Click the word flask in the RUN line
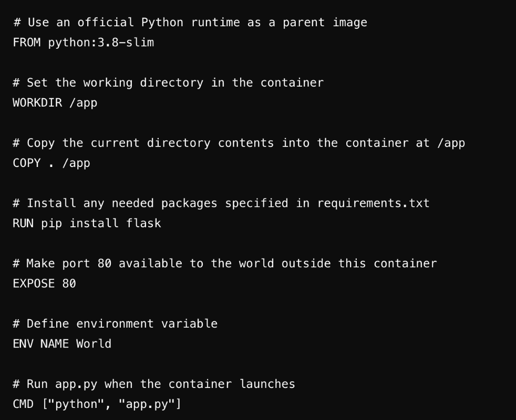The height and width of the screenshot is (420, 516). 144,223
